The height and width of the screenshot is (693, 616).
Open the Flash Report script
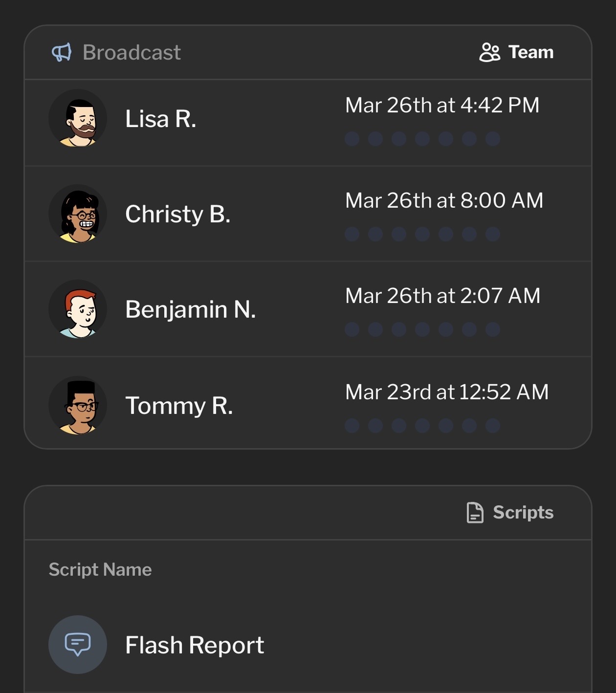(x=194, y=644)
